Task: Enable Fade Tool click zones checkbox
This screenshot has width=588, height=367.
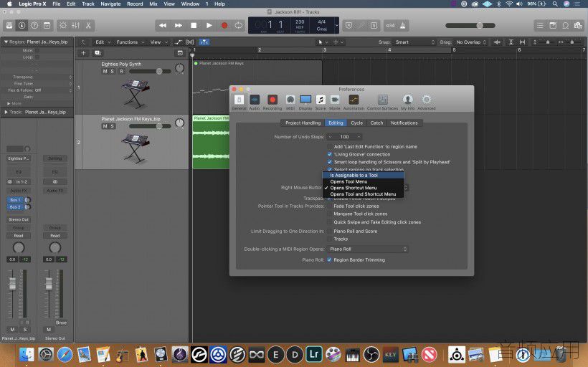Action: 330,206
